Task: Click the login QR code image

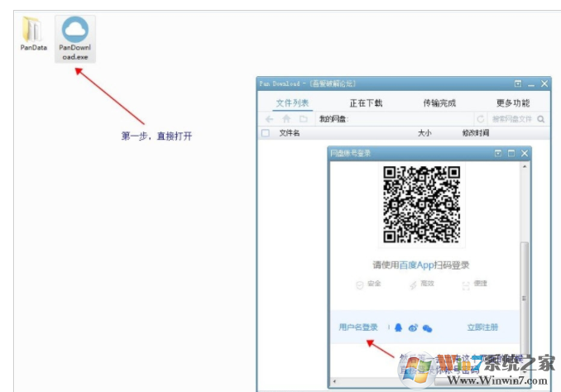Action: coord(421,204)
